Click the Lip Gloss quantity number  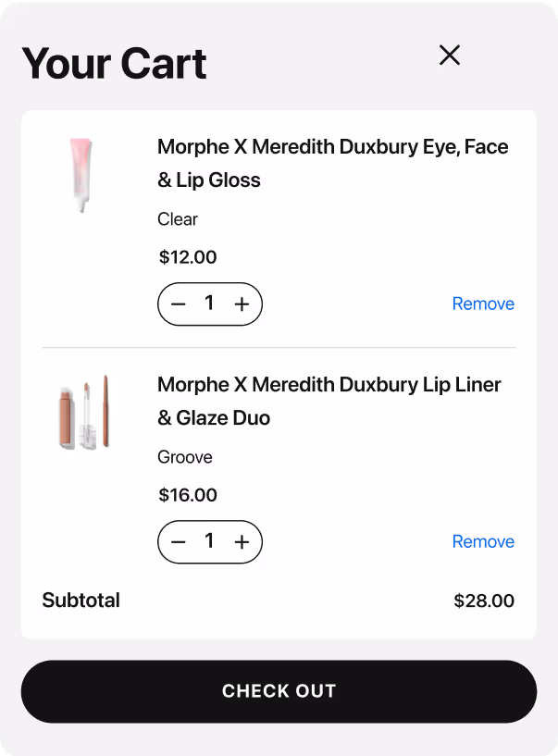(x=210, y=304)
